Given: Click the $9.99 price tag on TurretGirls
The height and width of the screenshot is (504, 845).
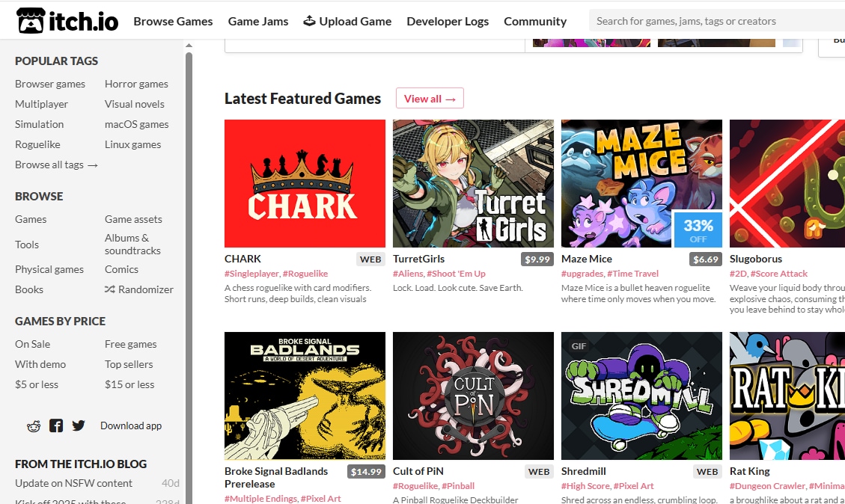Looking at the screenshot, I should 537,259.
